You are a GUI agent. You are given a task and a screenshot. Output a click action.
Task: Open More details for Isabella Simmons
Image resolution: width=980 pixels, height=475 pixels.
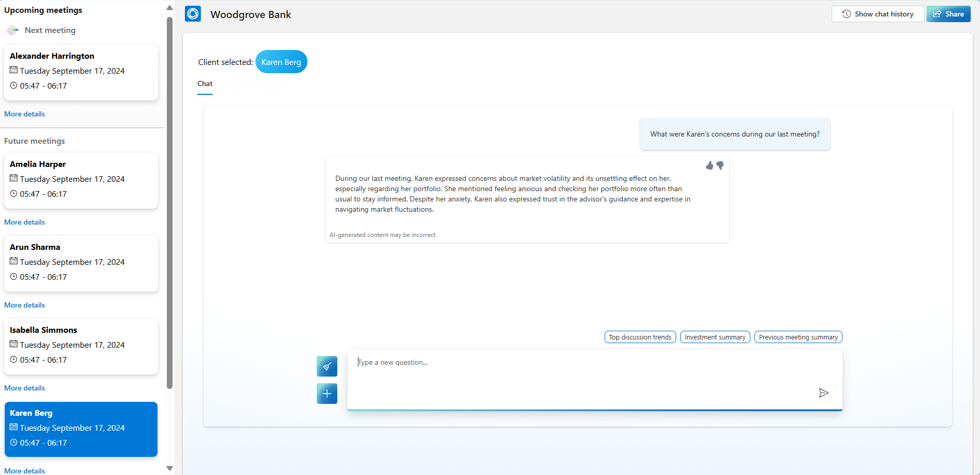(25, 388)
